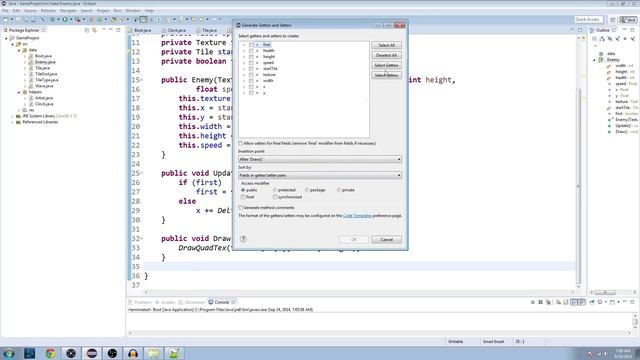This screenshot has height=360, width=640.
Task: Click the Open Perspective icon
Action: (613, 19)
